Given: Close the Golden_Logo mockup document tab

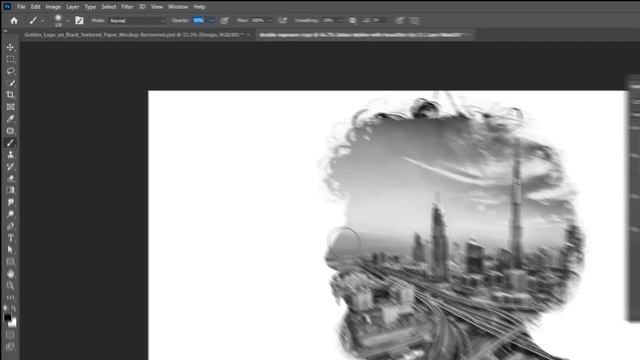Looking at the screenshot, I should (x=248, y=35).
